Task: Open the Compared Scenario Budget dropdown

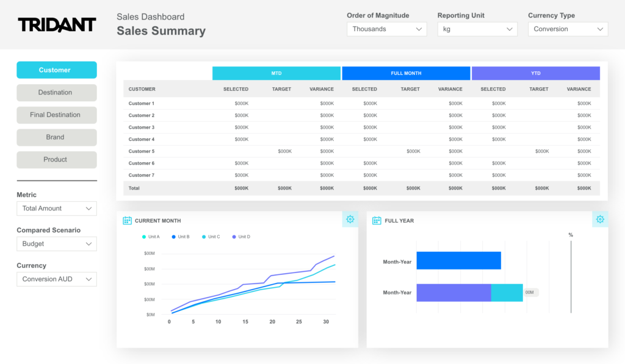Action: 57,244
